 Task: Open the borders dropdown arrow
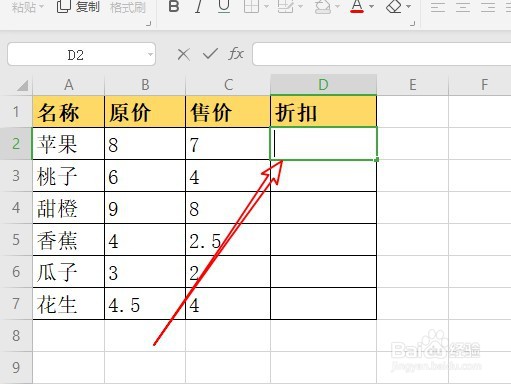pos(266,6)
